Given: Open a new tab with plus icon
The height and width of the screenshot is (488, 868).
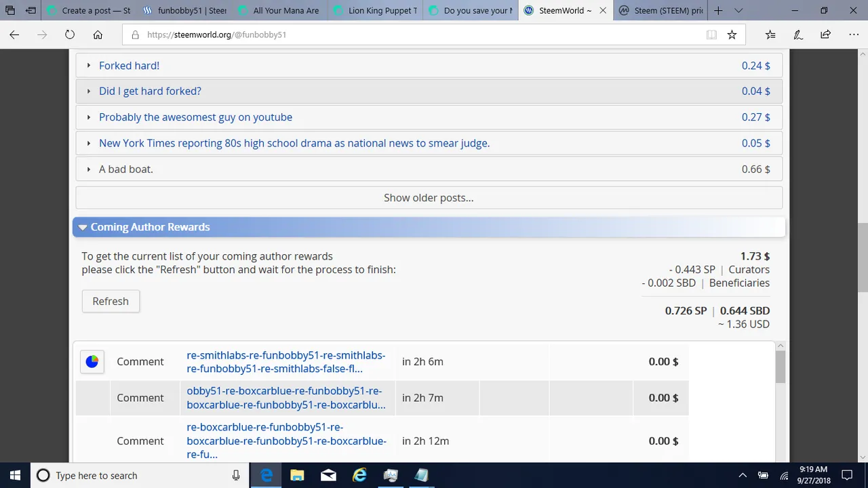Looking at the screenshot, I should (718, 10).
